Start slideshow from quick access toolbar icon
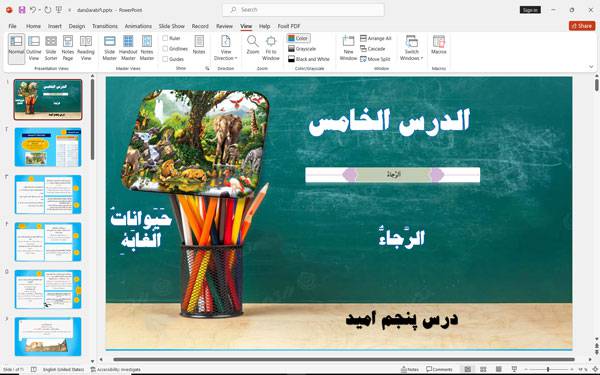The image size is (600, 375). pos(59,10)
